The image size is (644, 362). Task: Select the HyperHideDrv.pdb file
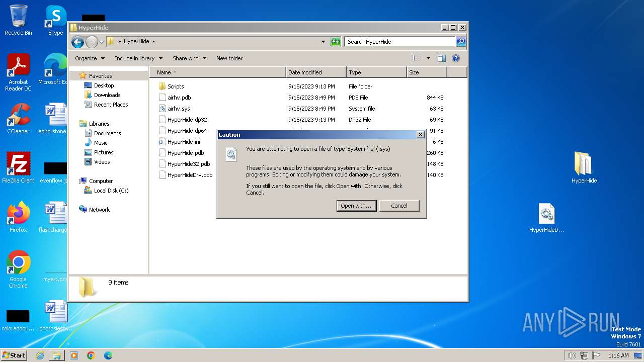pyautogui.click(x=190, y=175)
